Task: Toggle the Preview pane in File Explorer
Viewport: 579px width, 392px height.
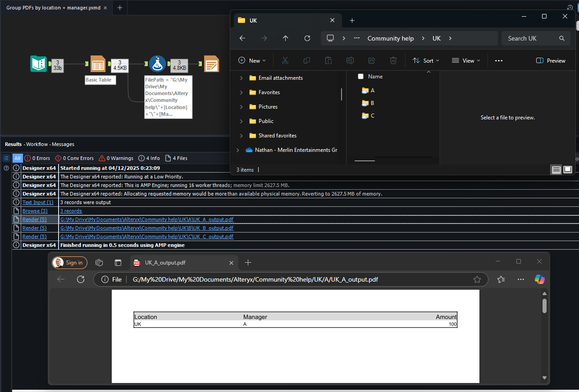Action: pos(550,60)
